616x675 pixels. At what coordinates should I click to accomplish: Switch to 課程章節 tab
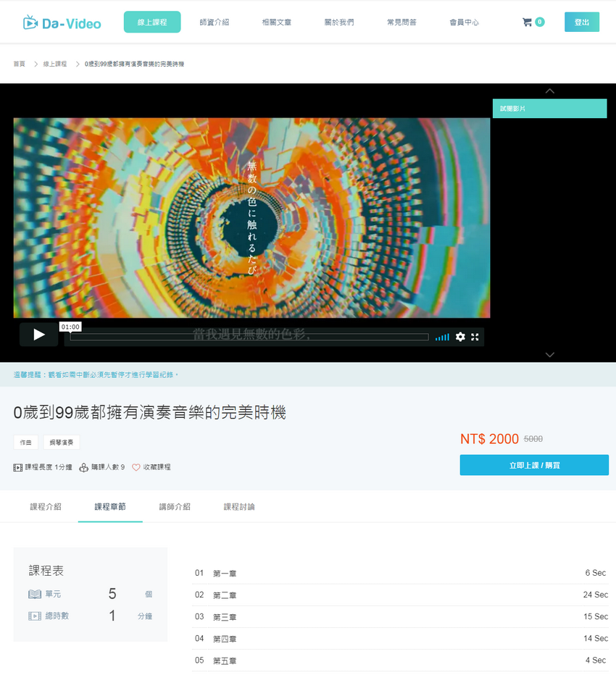[110, 507]
